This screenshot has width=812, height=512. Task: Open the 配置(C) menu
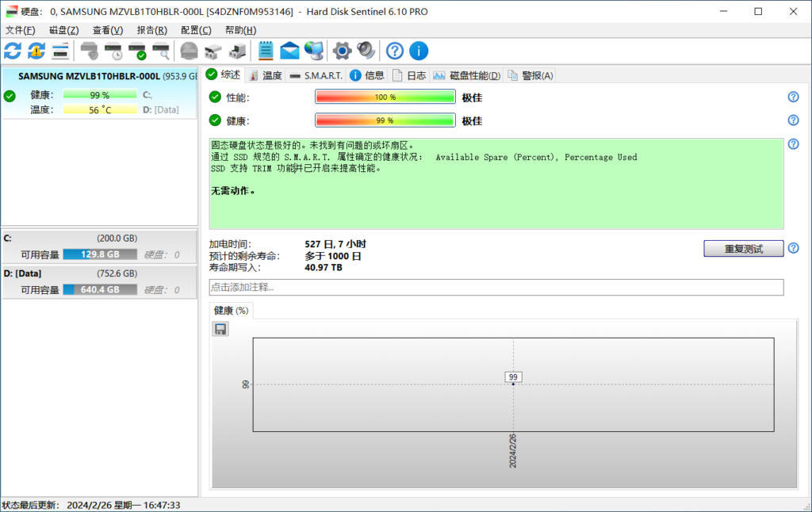click(x=196, y=30)
